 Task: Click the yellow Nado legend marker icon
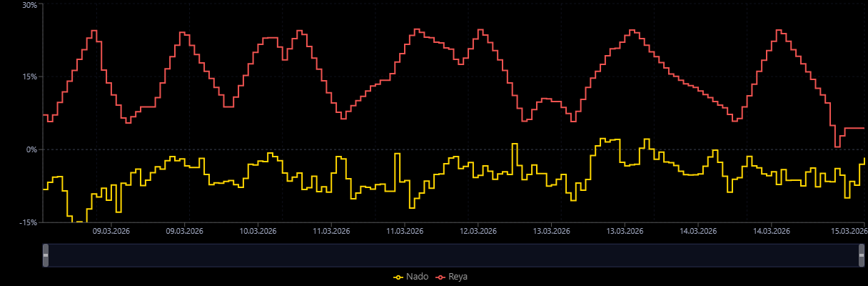point(398,277)
